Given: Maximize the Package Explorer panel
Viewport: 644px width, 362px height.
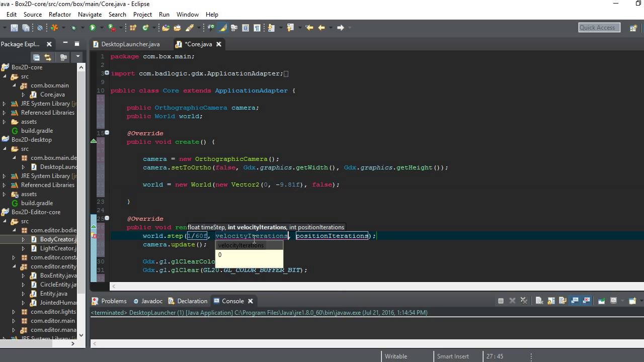Looking at the screenshot, I should click(x=76, y=44).
